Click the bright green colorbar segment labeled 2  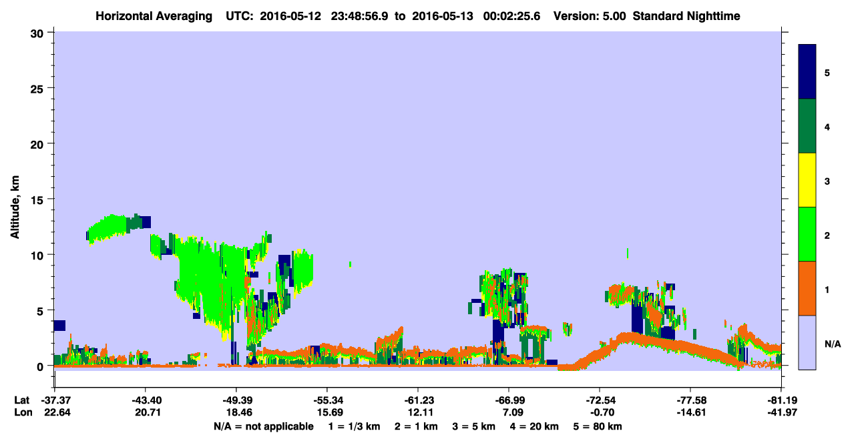(807, 234)
